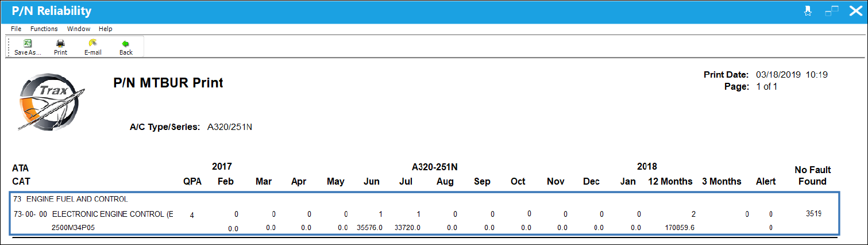The image size is (868, 245).
Task: Click the A/C type value A320/251N
Action: coord(230,127)
